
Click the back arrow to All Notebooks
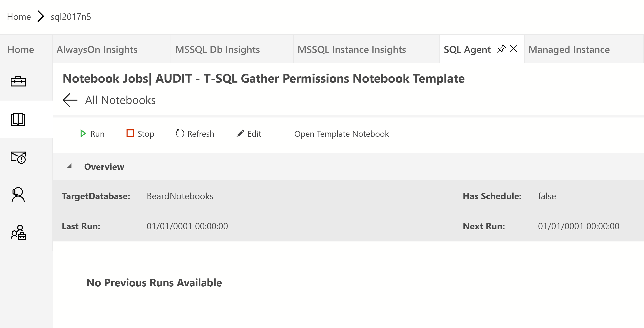coord(70,100)
